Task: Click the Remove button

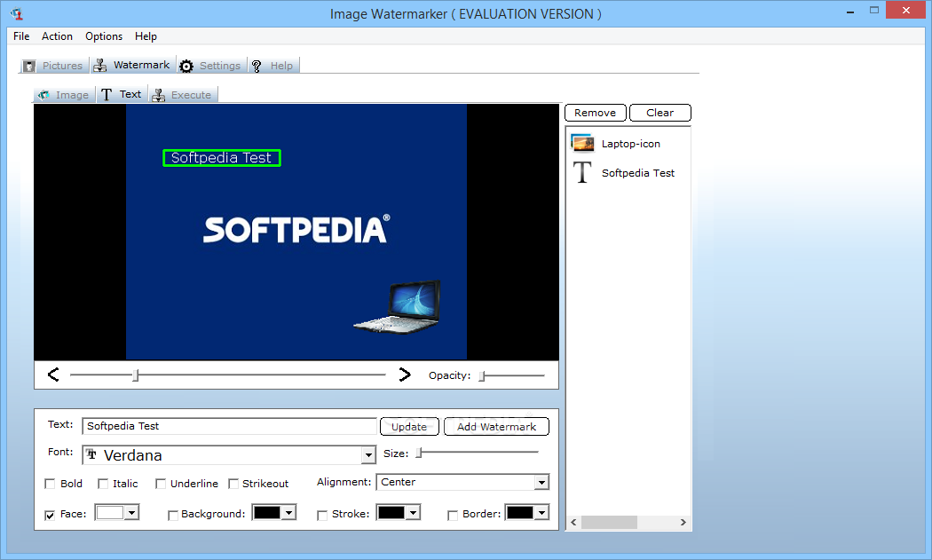Action: pyautogui.click(x=595, y=113)
